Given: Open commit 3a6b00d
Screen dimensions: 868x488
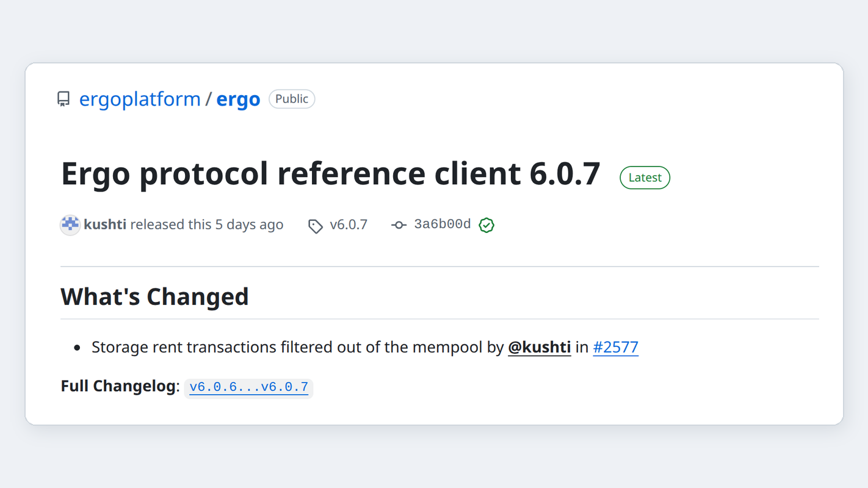Looking at the screenshot, I should click(443, 224).
